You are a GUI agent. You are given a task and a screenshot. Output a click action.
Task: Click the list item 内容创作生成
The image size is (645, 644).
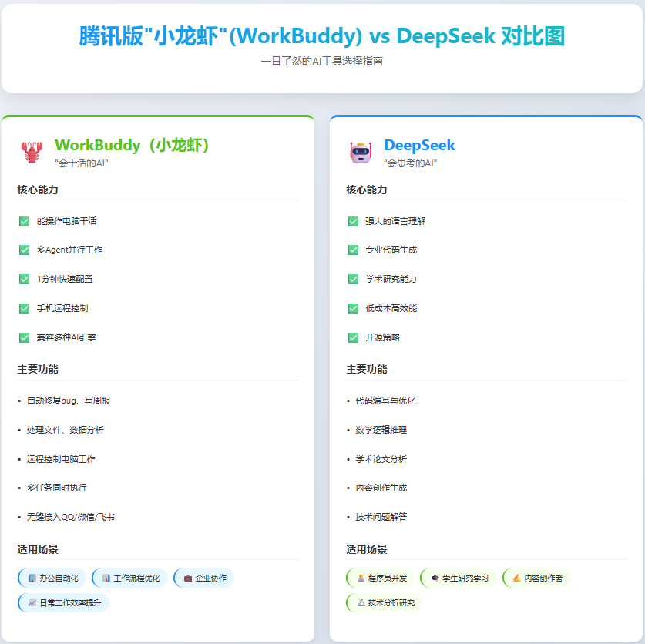point(381,488)
